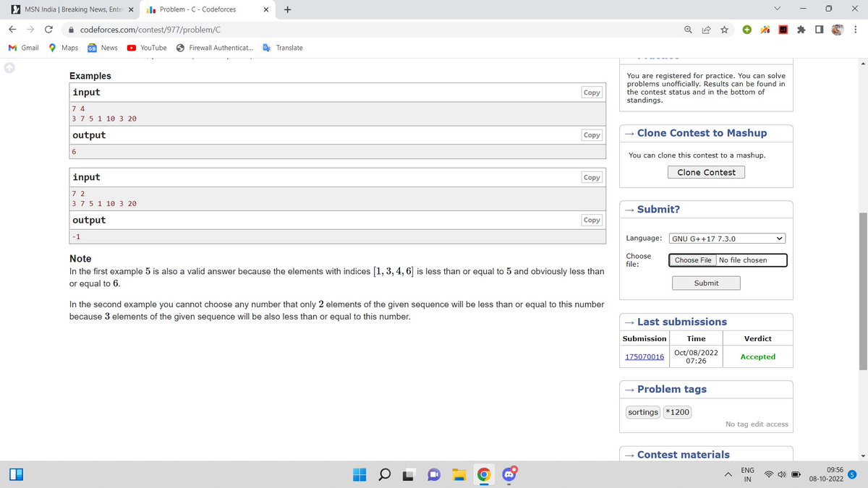The image size is (868, 488).
Task: Close the MSN India tab
Action: click(131, 9)
